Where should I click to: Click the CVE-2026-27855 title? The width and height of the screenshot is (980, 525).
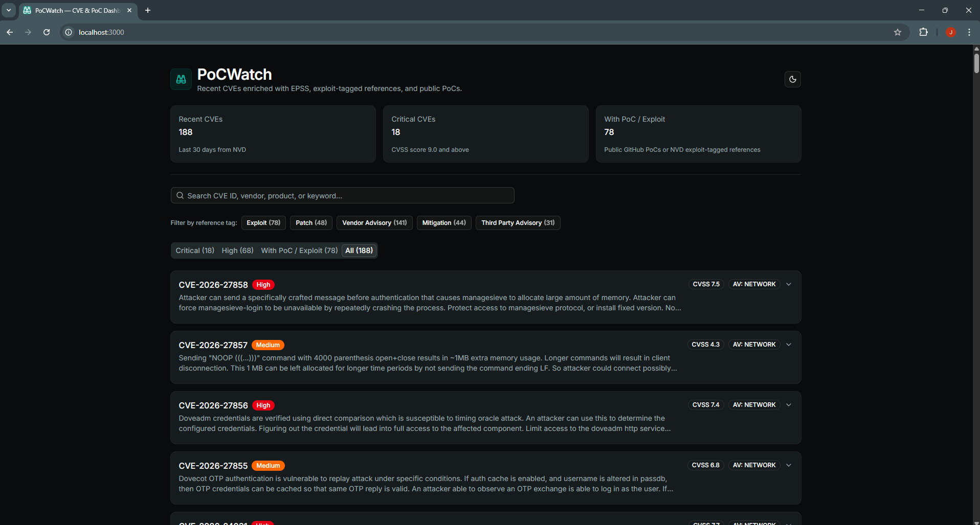(x=213, y=466)
